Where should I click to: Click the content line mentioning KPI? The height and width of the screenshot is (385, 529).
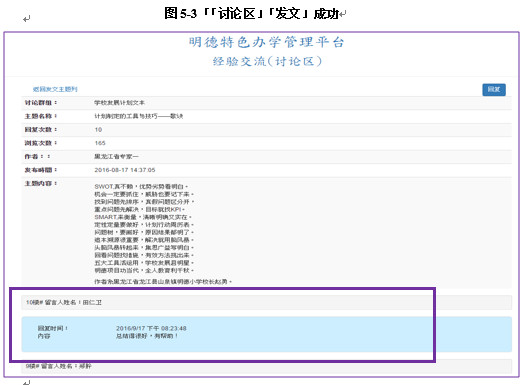tap(140, 210)
